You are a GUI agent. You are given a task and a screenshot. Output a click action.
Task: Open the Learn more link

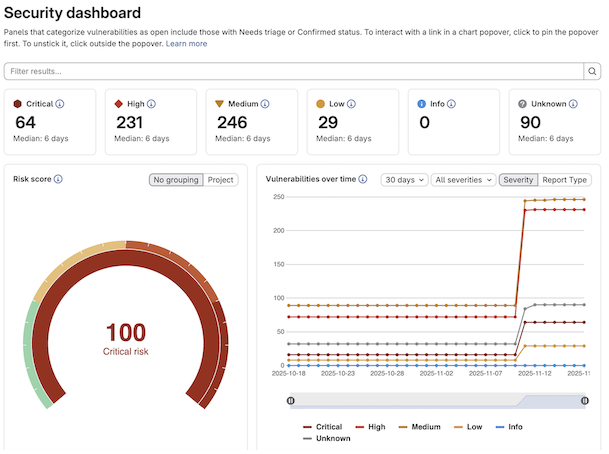pyautogui.click(x=187, y=43)
